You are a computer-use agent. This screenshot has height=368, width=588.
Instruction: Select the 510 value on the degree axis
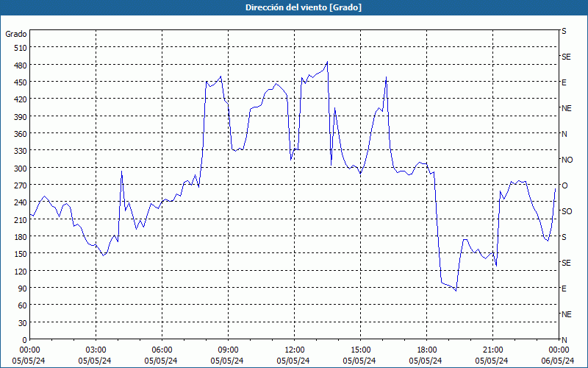[21, 48]
